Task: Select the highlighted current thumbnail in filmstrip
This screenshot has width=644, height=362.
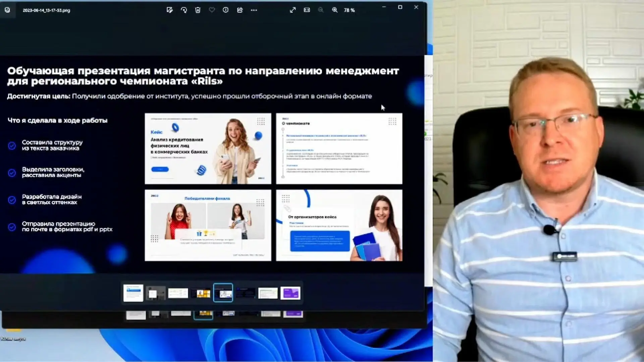Action: tap(223, 293)
